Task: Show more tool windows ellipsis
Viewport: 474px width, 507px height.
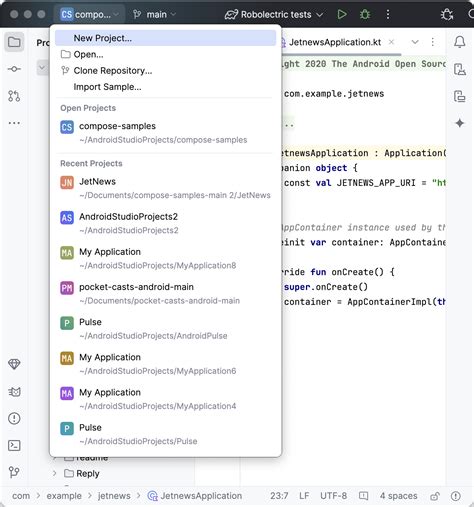Action: (x=14, y=123)
